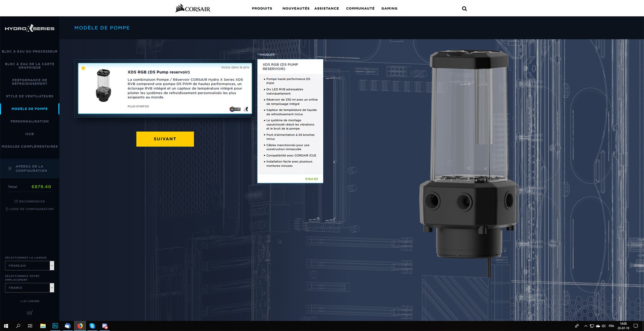The image size is (644, 331).
Task: Open the language dropdown set to Français
Action: pyautogui.click(x=30, y=266)
